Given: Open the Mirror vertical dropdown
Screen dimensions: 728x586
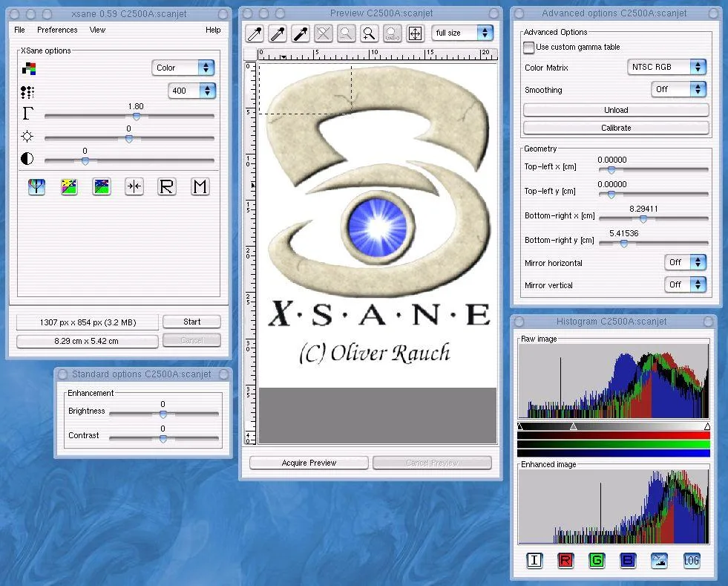Looking at the screenshot, I should click(685, 284).
